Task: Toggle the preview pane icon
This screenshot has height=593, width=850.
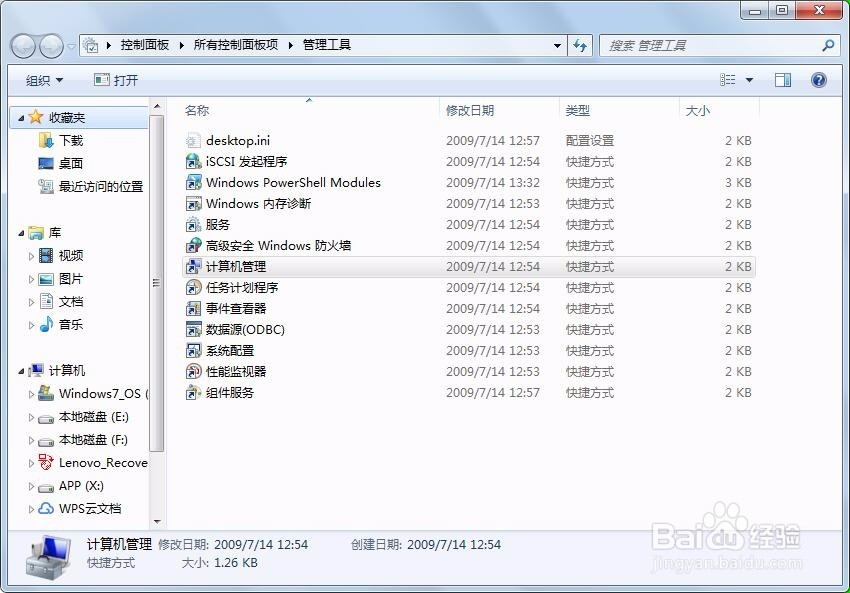Action: point(782,80)
